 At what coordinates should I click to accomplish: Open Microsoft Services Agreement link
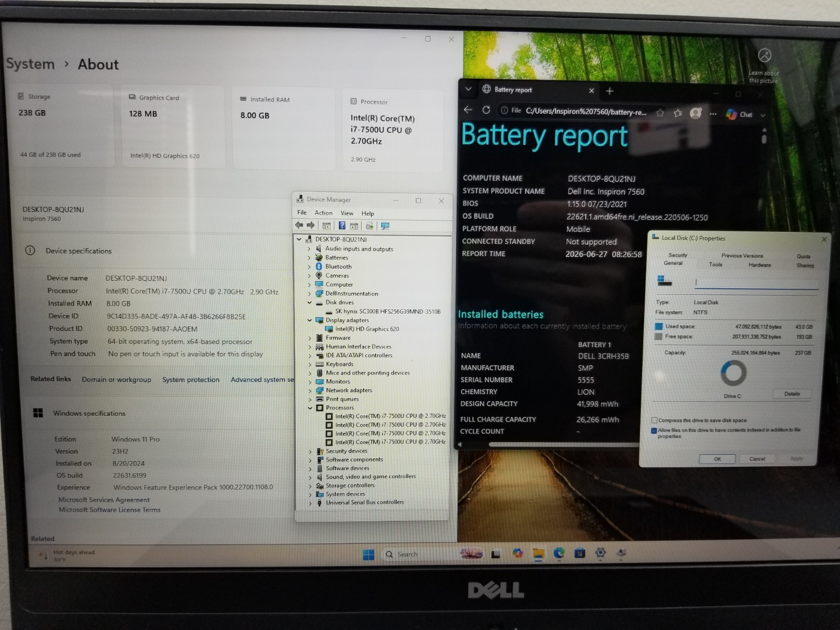click(x=104, y=500)
